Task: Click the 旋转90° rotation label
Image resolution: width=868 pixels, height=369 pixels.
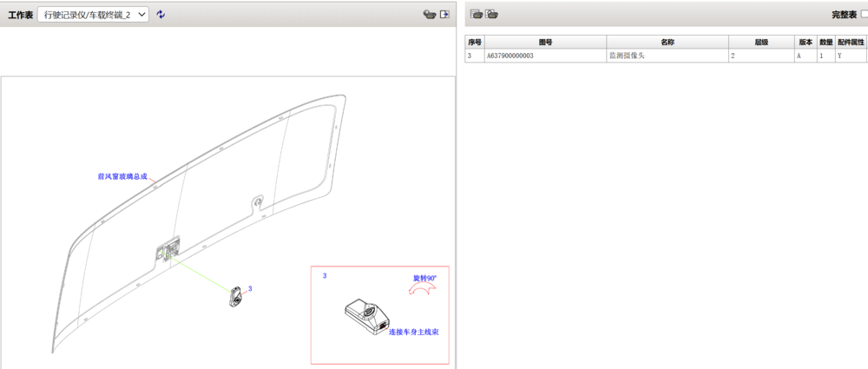Action: (425, 278)
